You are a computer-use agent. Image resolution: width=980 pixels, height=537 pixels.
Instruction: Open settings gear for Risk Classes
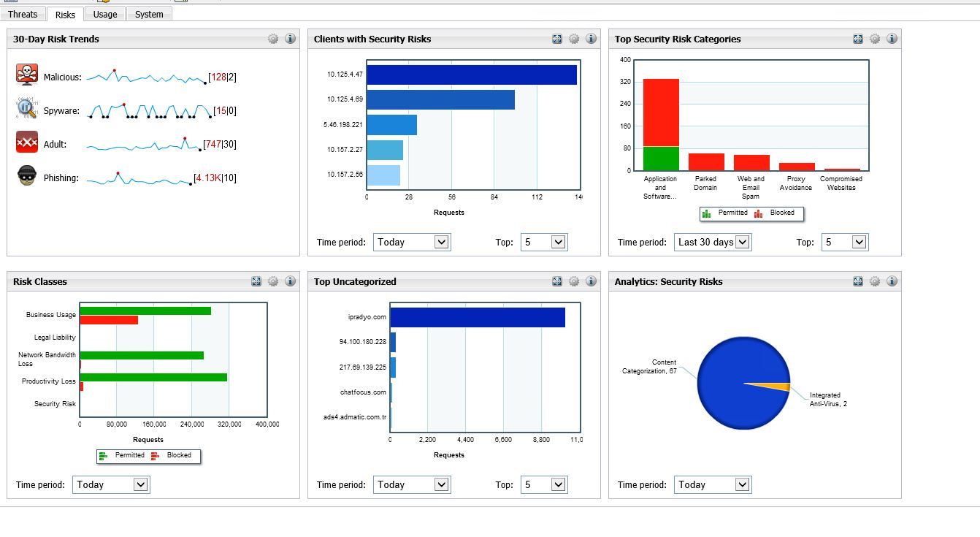pos(273,281)
